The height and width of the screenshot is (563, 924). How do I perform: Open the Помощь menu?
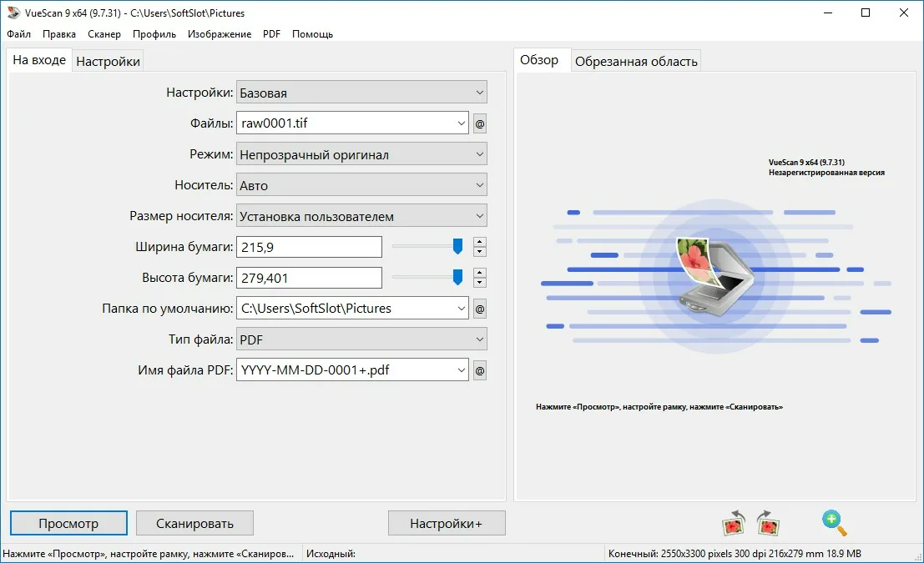(312, 34)
